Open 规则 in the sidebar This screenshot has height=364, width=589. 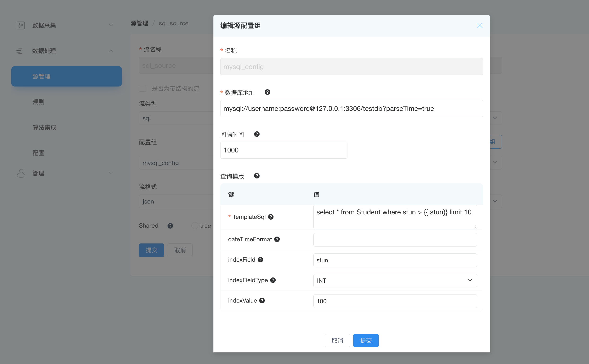pos(39,102)
